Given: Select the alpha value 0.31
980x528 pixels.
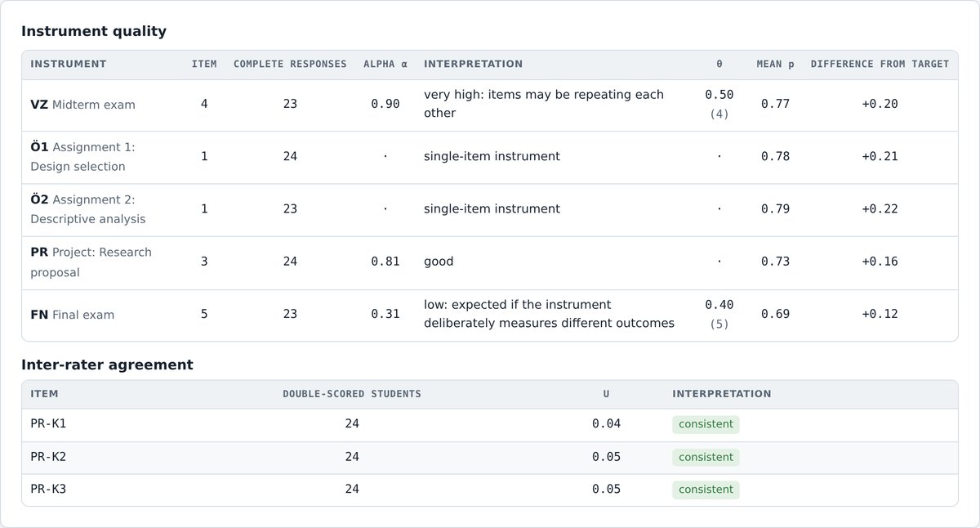Looking at the screenshot, I should click(385, 314).
